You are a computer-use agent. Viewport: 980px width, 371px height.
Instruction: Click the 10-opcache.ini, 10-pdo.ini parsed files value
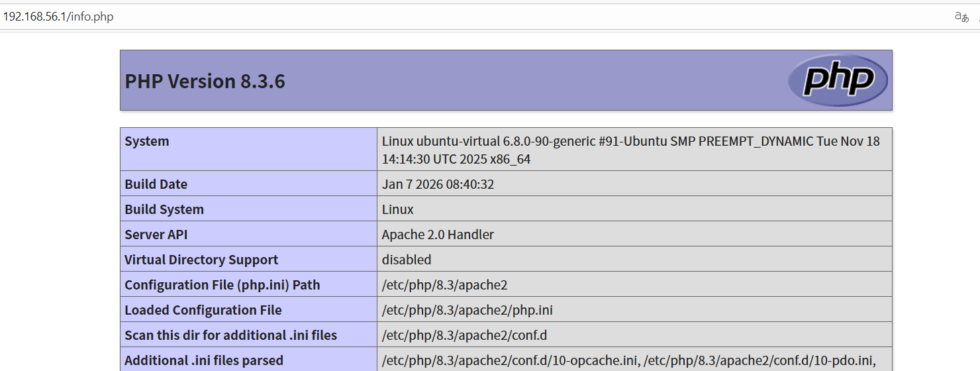click(x=629, y=360)
